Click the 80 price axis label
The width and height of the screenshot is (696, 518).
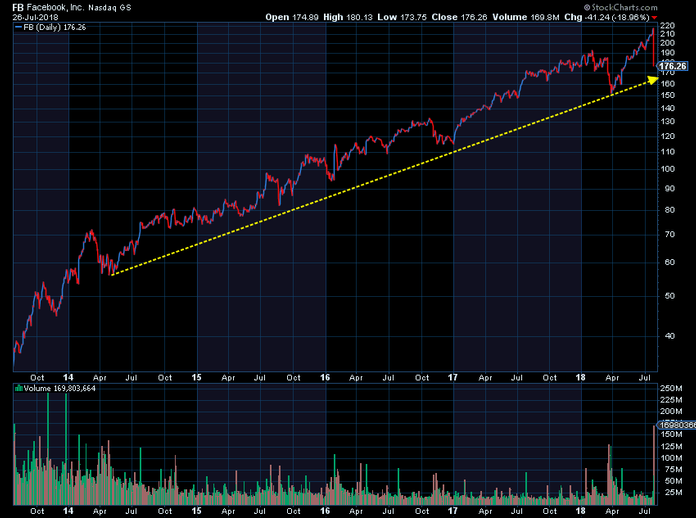pos(670,210)
